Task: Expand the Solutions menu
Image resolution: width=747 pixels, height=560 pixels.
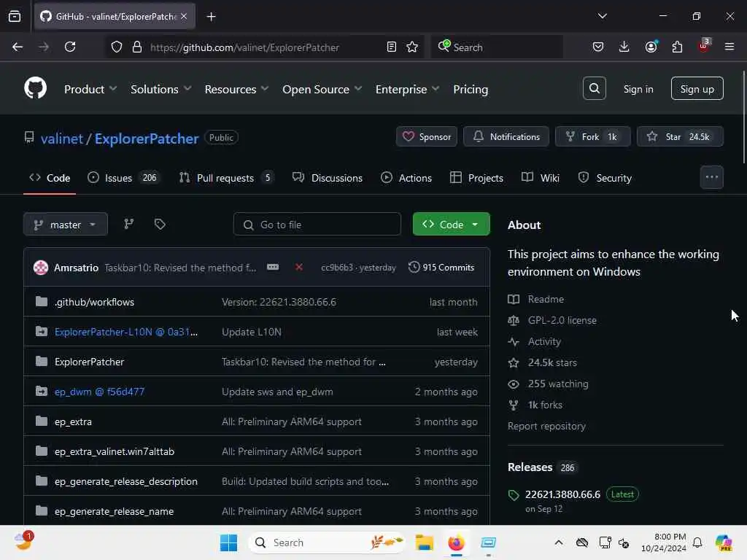Action: (161, 89)
